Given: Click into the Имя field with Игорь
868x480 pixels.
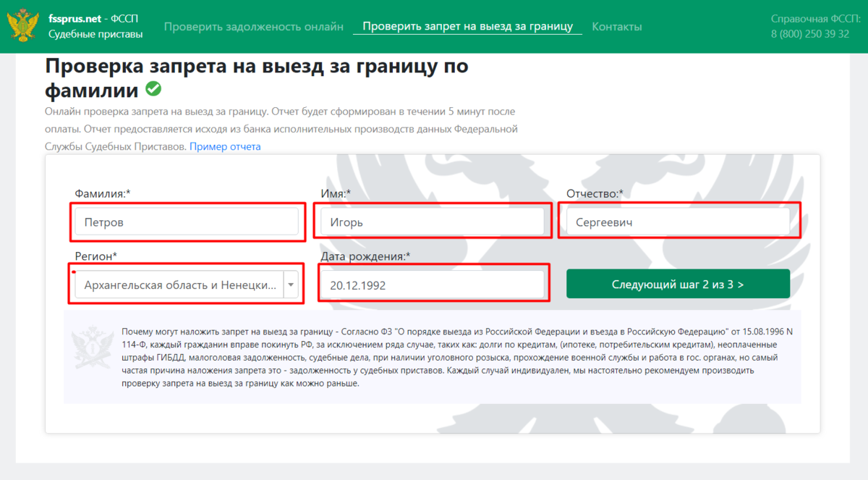Looking at the screenshot, I should (x=432, y=222).
